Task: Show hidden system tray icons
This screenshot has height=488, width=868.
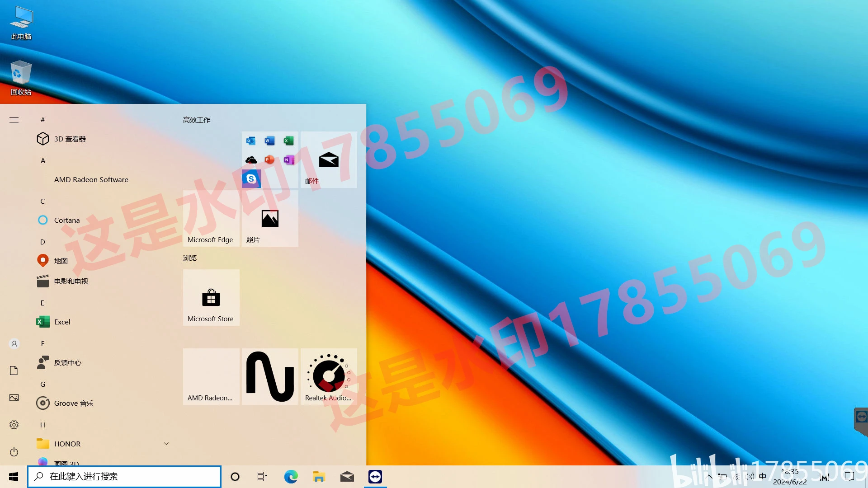Action: point(710,477)
